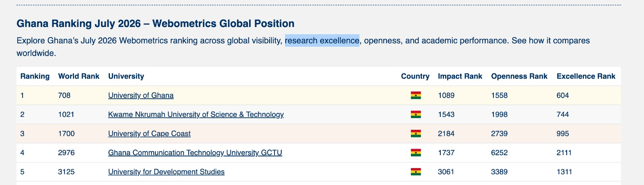Click the Excellence Rank column header
This screenshot has height=185, width=644.
click(x=586, y=76)
